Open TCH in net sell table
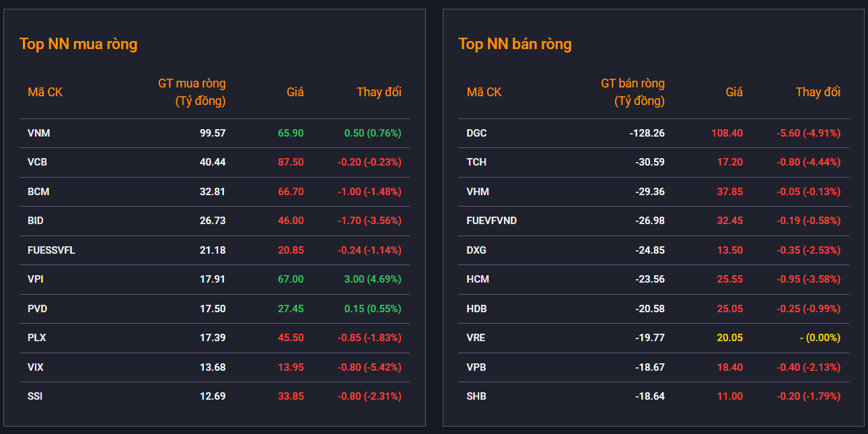The image size is (868, 434). [476, 162]
